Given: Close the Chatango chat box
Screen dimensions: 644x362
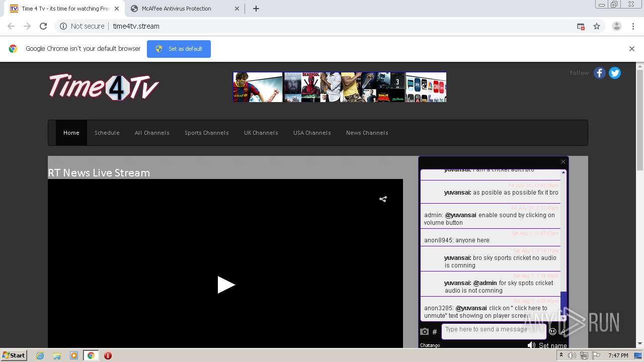Looking at the screenshot, I should [563, 161].
